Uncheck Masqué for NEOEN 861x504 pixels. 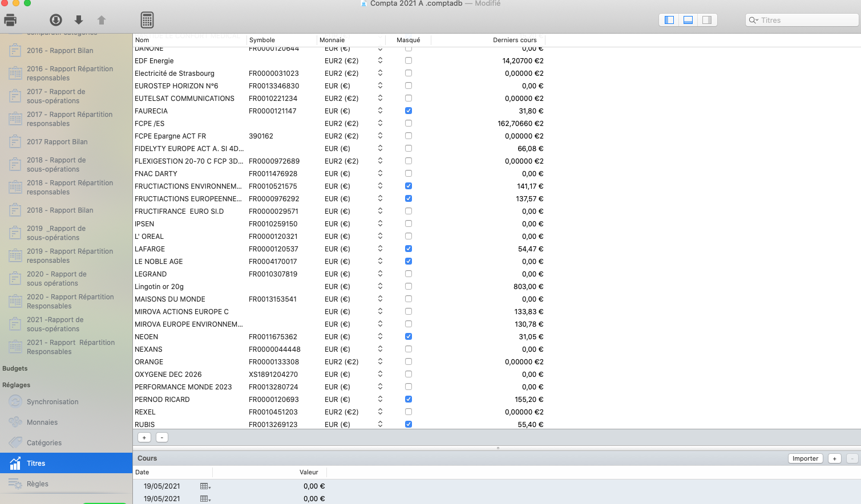coord(409,336)
